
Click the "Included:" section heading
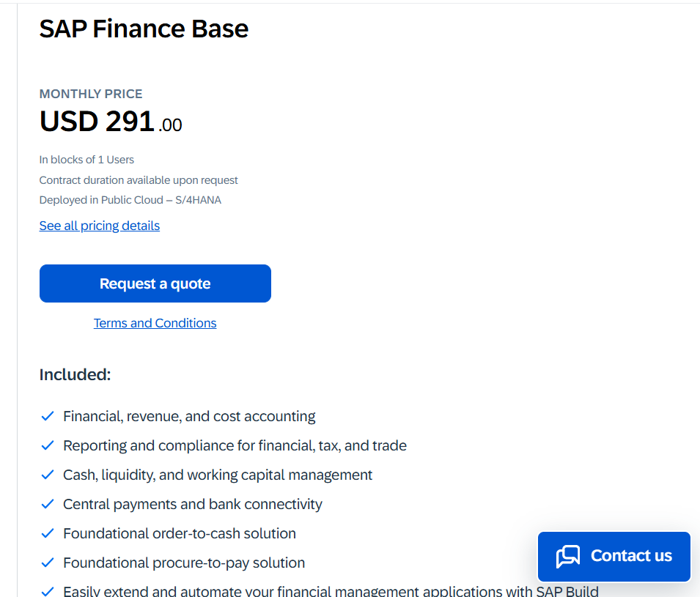pyautogui.click(x=75, y=374)
